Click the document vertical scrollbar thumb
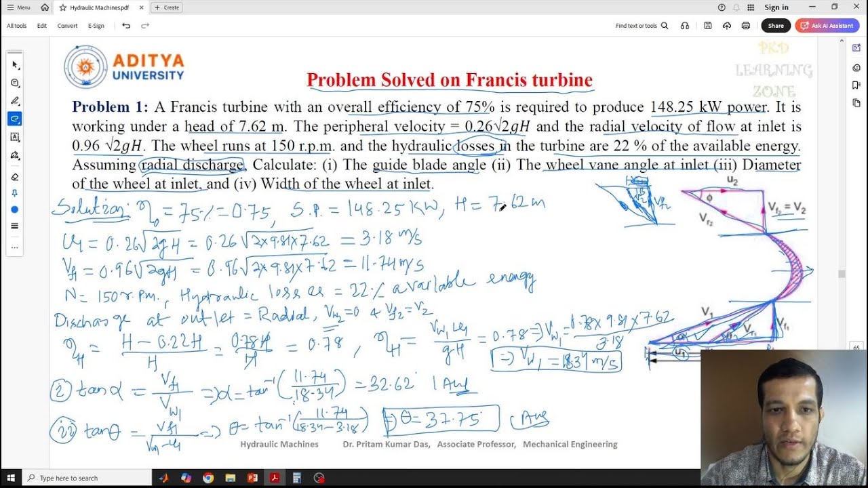The width and height of the screenshot is (868, 488). pos(842,274)
